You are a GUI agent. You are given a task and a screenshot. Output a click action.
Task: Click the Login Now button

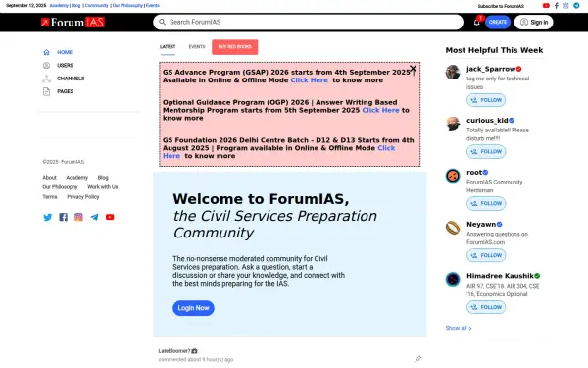coord(193,308)
